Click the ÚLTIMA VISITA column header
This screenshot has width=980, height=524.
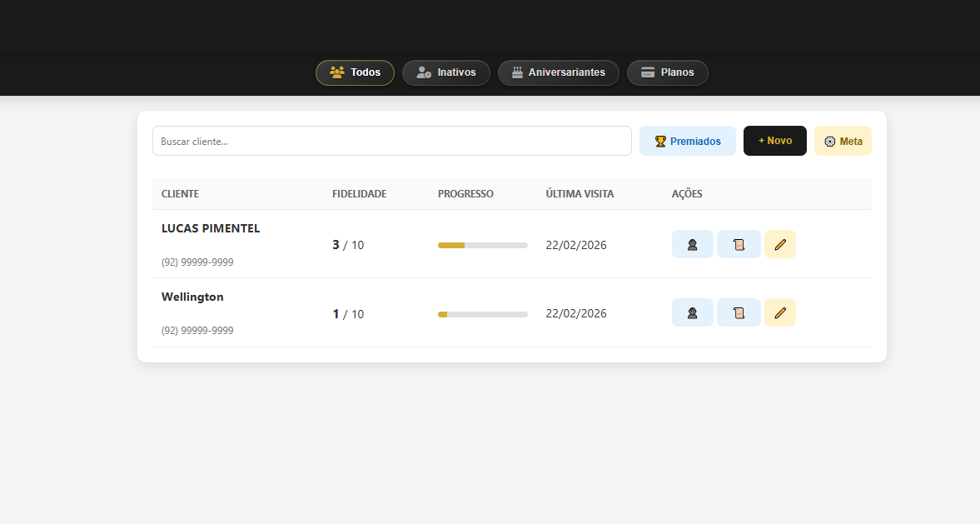(580, 194)
